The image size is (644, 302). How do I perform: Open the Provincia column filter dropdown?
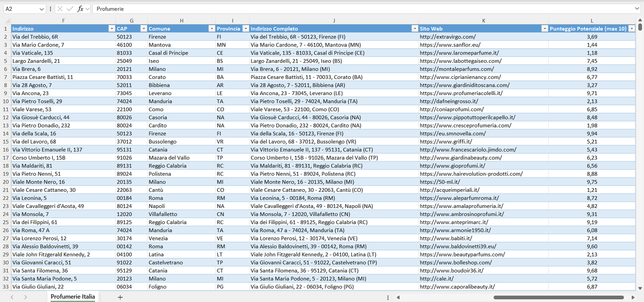point(245,29)
